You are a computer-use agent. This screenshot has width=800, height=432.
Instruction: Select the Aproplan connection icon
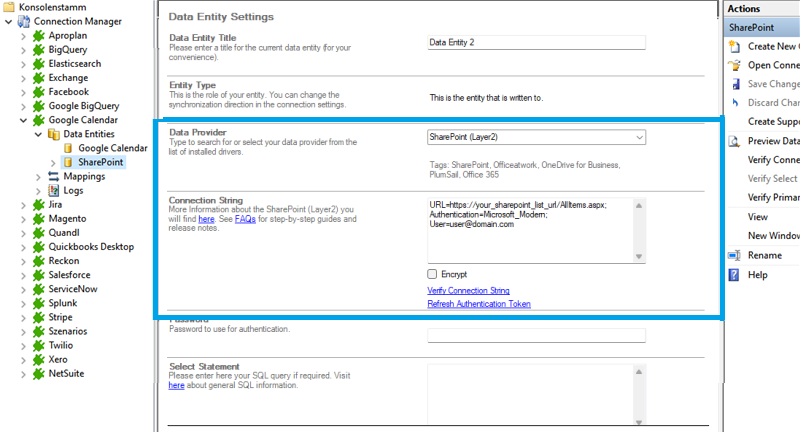coord(39,36)
